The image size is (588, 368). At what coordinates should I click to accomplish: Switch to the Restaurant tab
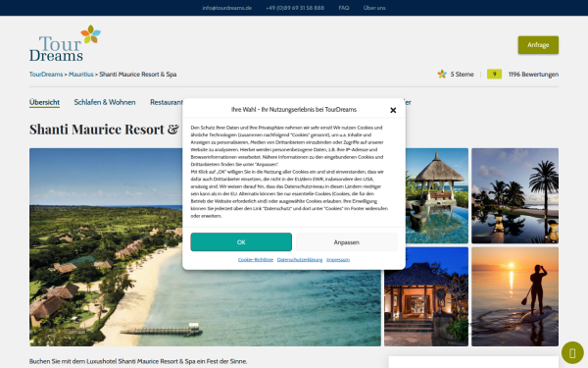(x=167, y=102)
